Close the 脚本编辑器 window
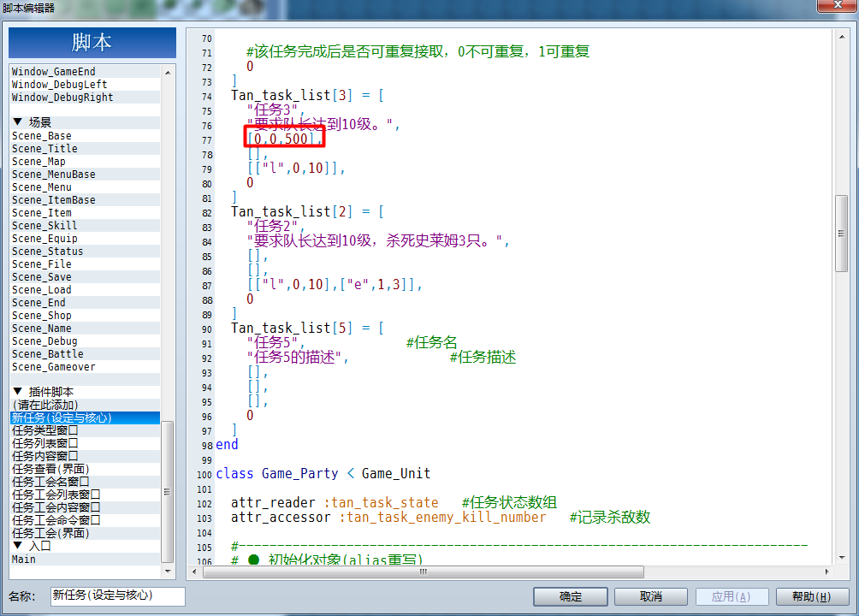This screenshot has width=859, height=616. click(x=837, y=5)
